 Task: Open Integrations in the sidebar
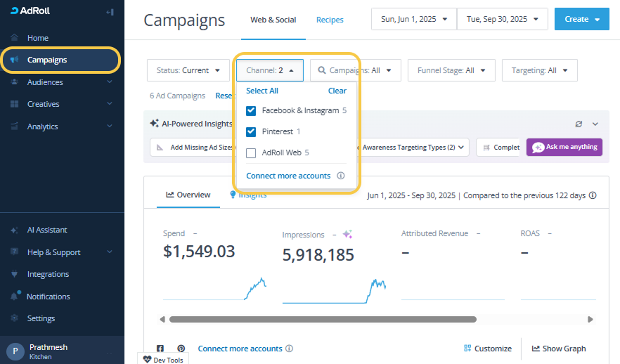tap(48, 274)
